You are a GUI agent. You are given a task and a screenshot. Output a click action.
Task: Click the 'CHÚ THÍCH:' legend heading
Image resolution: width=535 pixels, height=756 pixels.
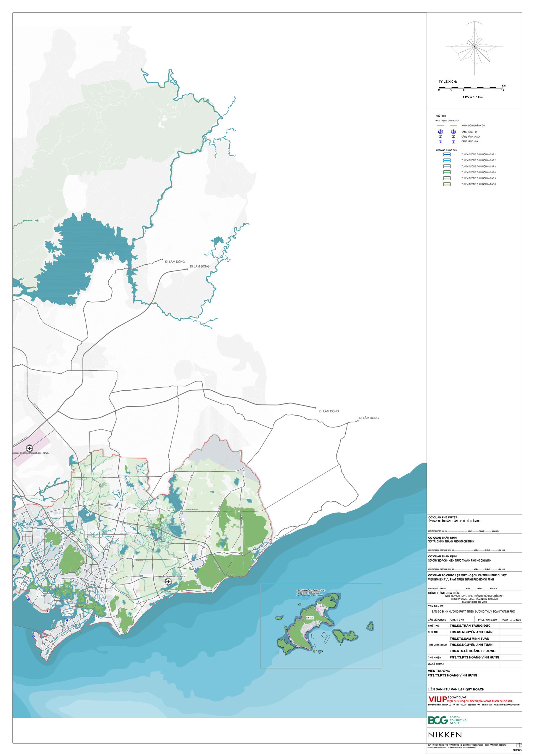tap(441, 116)
